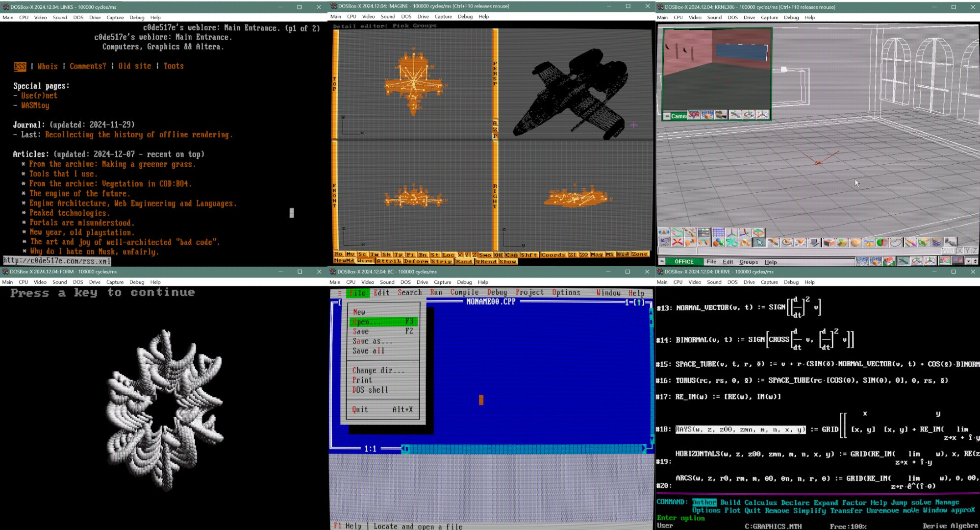Open the File menu in trueSpace OFFICE bar
The image size is (980, 530).
coord(711,262)
